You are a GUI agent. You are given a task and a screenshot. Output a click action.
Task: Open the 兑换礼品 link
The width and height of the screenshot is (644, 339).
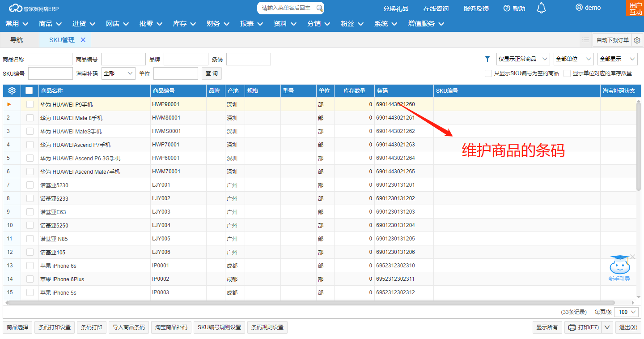(396, 9)
